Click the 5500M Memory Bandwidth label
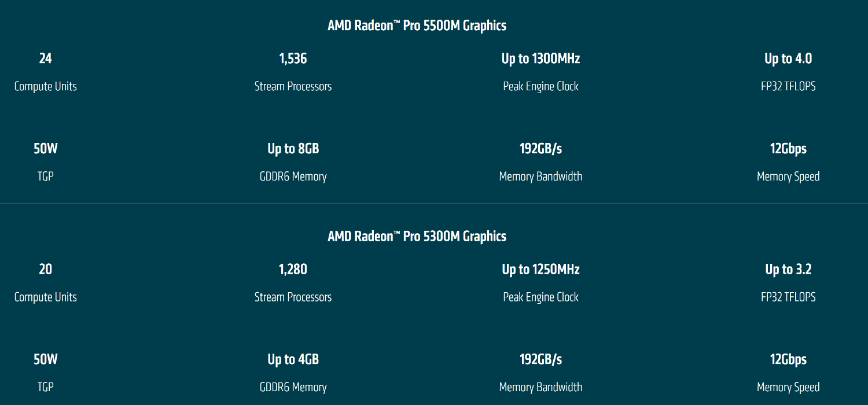 click(540, 176)
